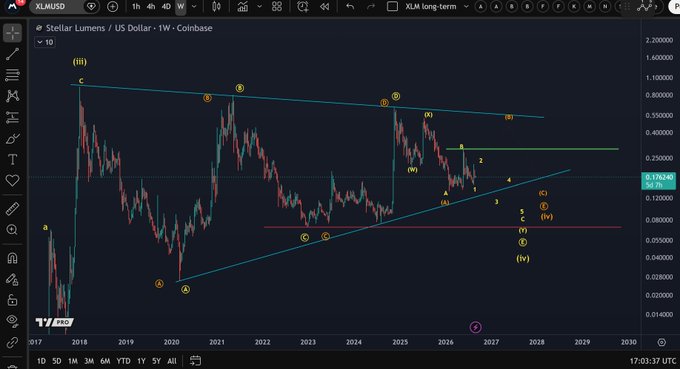Click the M quick-access circle
The height and width of the screenshot is (369, 680).
tap(590, 7)
